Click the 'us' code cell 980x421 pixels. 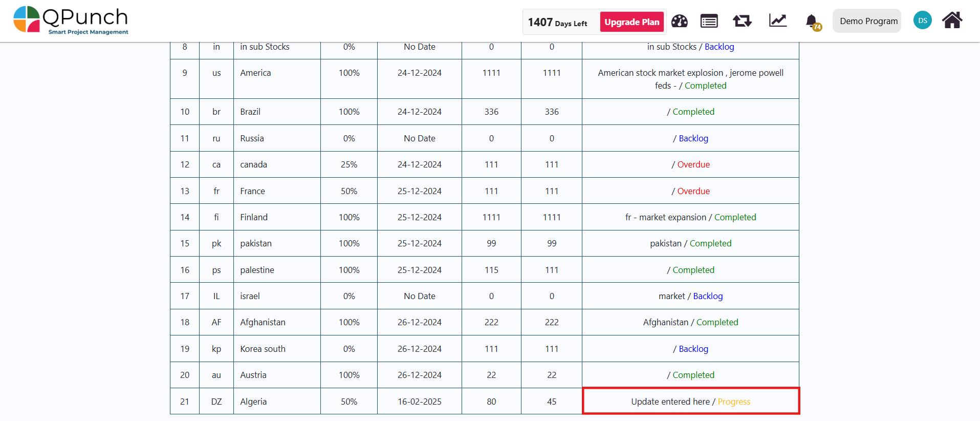(216, 79)
